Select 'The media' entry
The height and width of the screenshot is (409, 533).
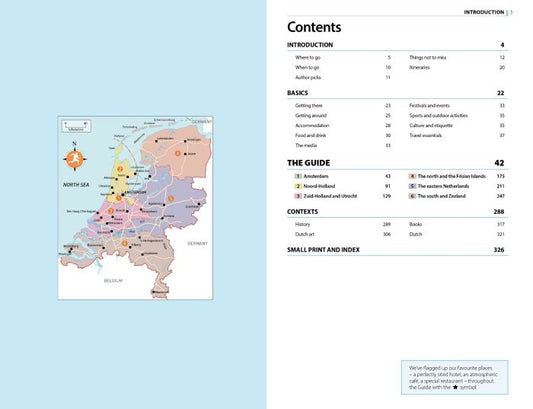coord(306,145)
